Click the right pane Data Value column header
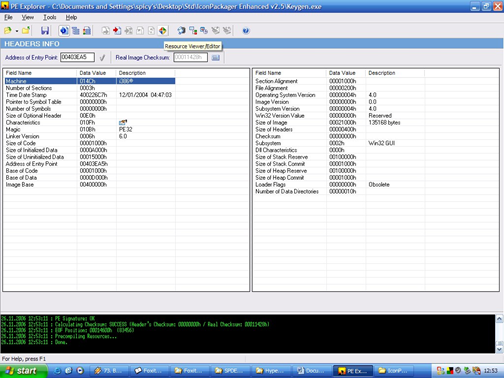The image size is (504, 378). click(346, 73)
